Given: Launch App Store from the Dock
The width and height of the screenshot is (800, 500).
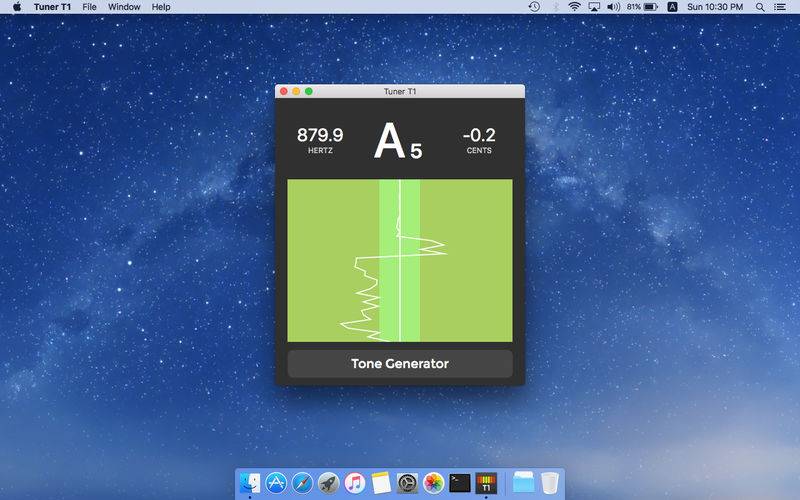Looking at the screenshot, I should [x=276, y=483].
